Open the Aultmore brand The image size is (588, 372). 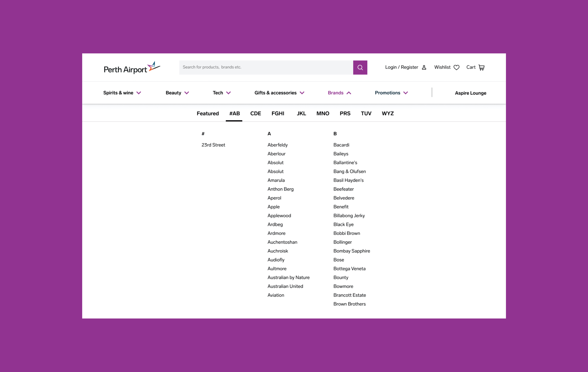277,269
